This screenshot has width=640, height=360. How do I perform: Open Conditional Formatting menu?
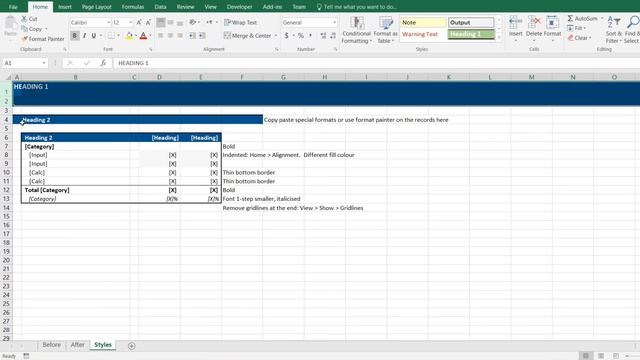[356, 30]
